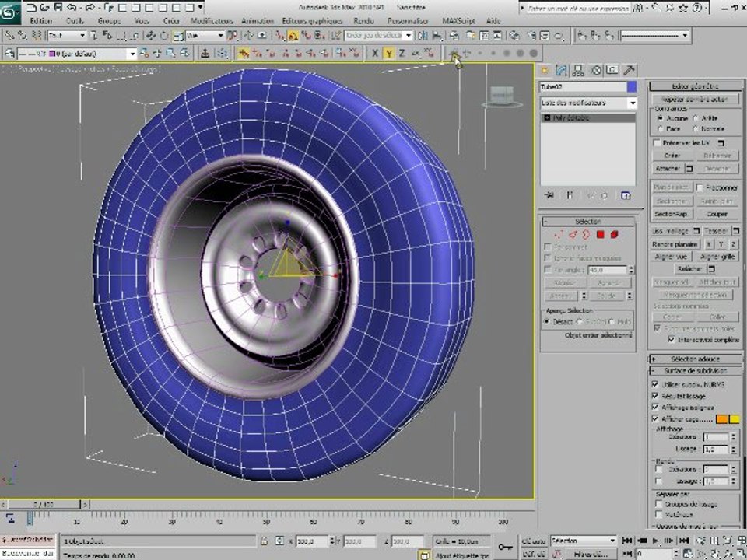This screenshot has width=747, height=560.
Task: Open the reference coordinate system Vue dropdown
Action: pos(205,36)
